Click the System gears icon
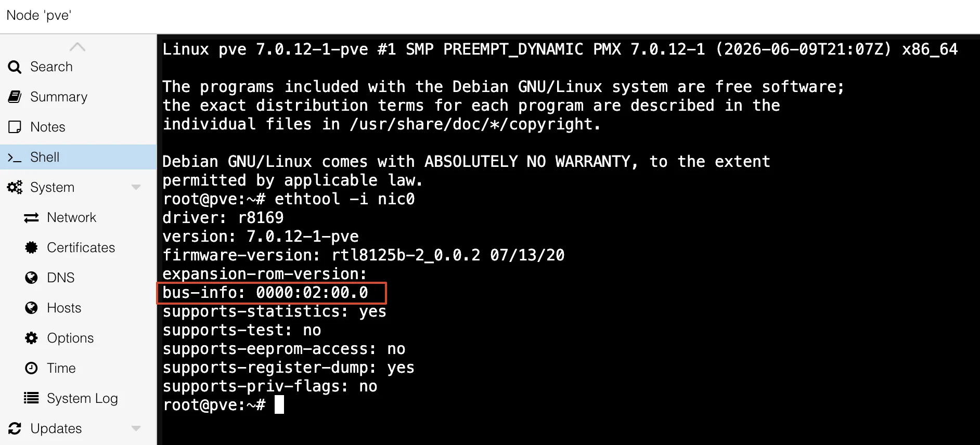This screenshot has width=980, height=445. [15, 188]
